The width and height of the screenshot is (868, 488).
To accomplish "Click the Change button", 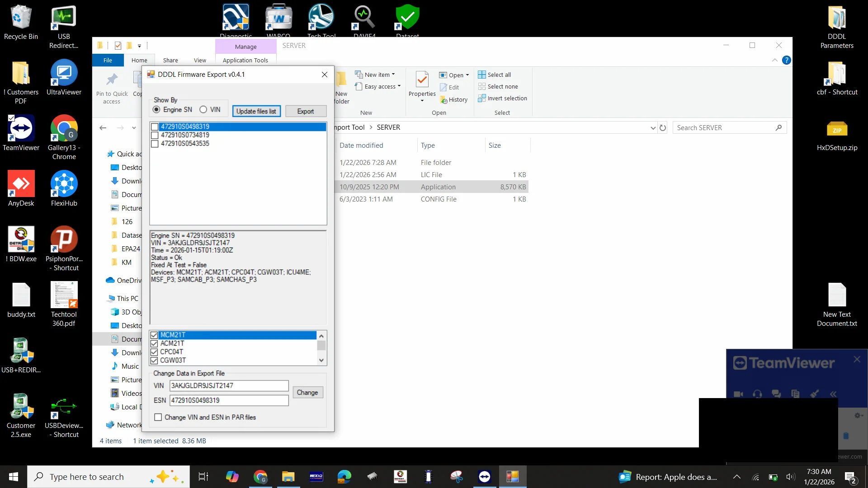I will pyautogui.click(x=307, y=392).
